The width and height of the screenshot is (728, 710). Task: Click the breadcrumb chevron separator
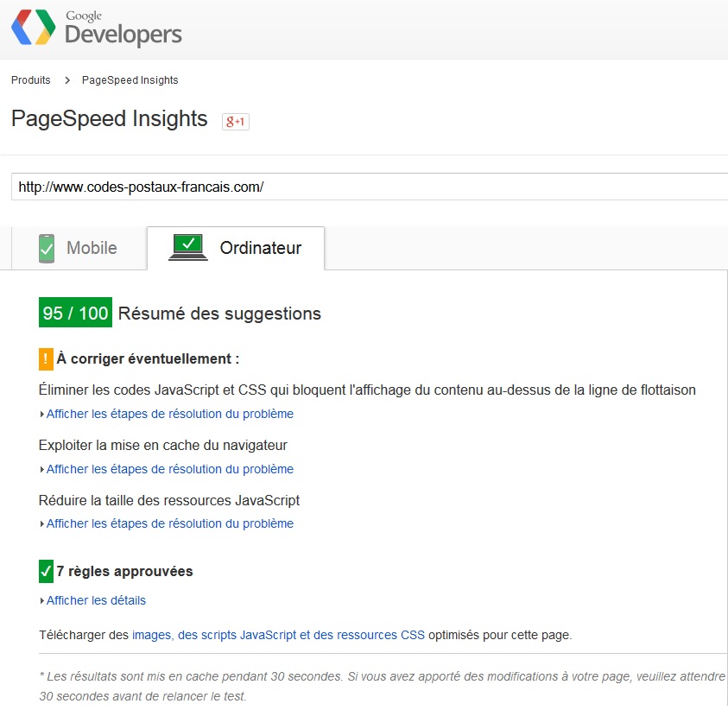67,80
